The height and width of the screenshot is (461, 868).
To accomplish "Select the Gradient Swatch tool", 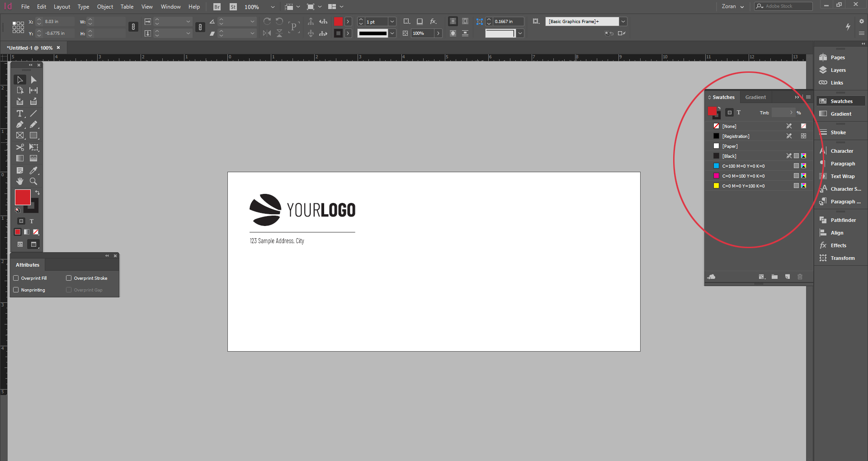I will click(x=20, y=158).
